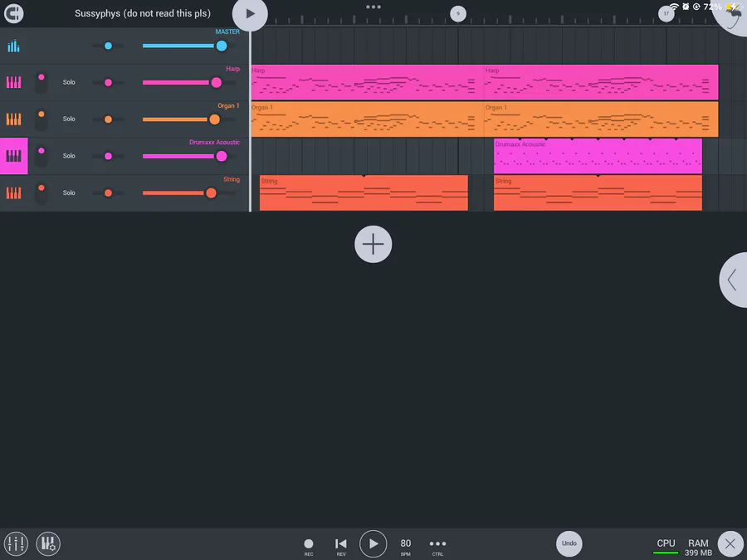Jump to bar 17 marker on ruler
The image size is (747, 560).
point(666,14)
